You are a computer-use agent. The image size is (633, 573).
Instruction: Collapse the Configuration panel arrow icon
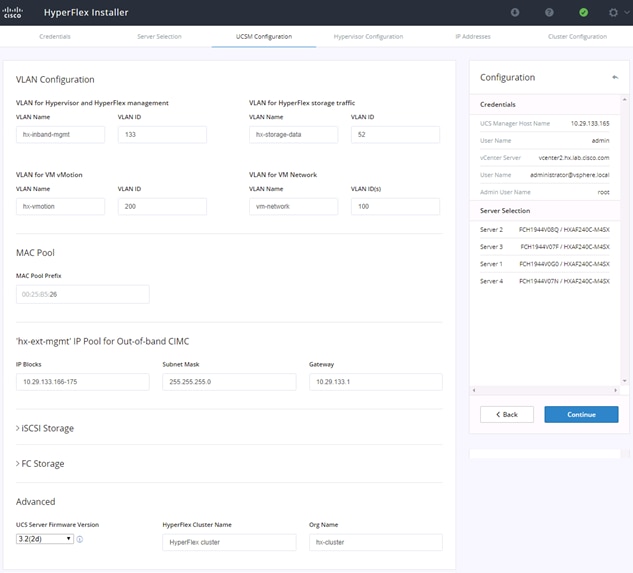click(615, 77)
